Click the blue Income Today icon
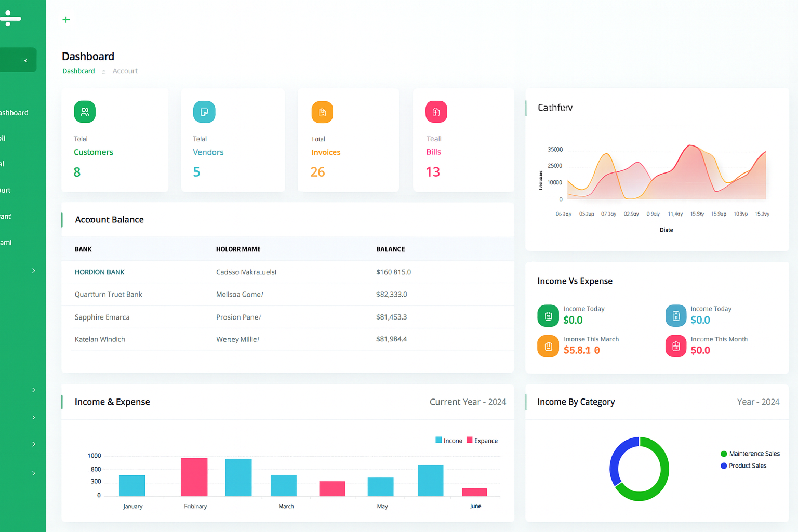Viewport: 798px width, 532px height. (x=676, y=316)
